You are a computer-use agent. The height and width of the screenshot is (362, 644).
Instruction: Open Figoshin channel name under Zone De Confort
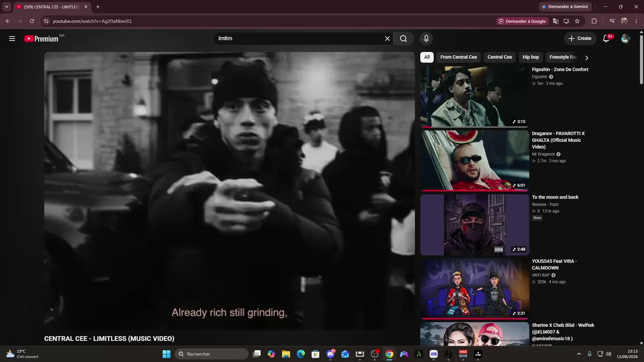(x=539, y=77)
